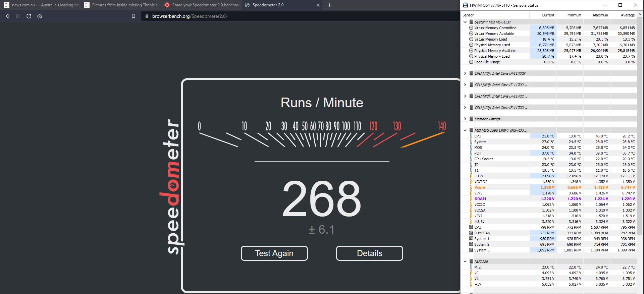This screenshot has height=294, width=644.
Task: Open the Details button
Action: pyautogui.click(x=369, y=253)
